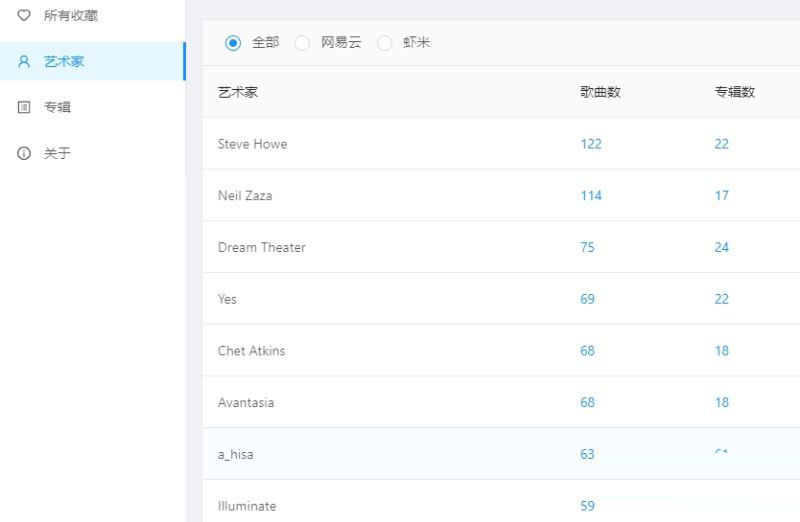This screenshot has height=522, width=800.
Task: Open the 关于 page label
Action: [x=57, y=153]
